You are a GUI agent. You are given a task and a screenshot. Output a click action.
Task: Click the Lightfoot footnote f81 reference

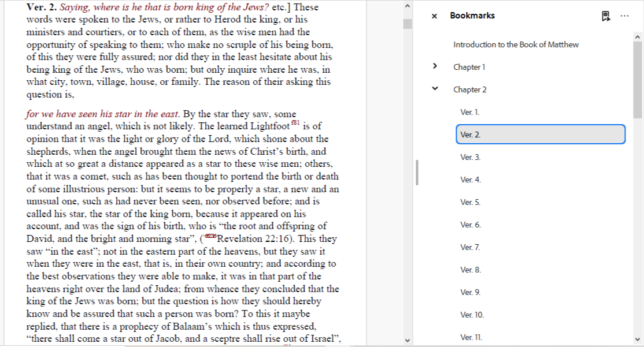tap(295, 122)
